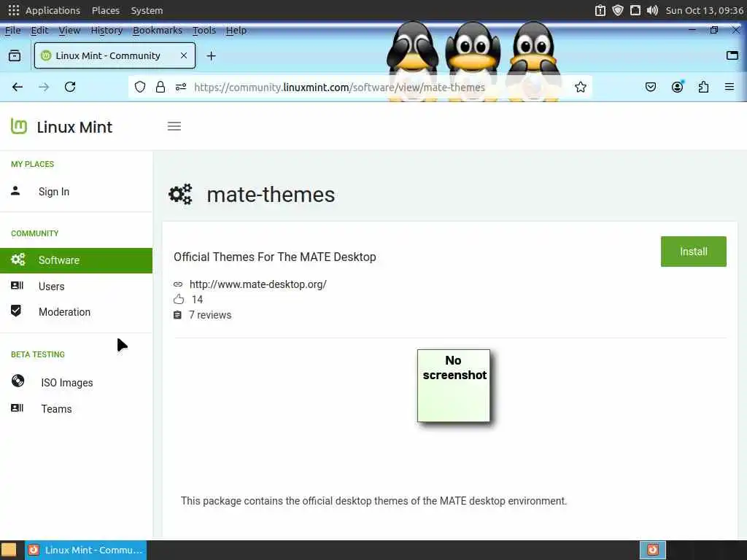Select the Linux Mint - Community tab
Viewport: 747px width, 560px height.
point(115,55)
